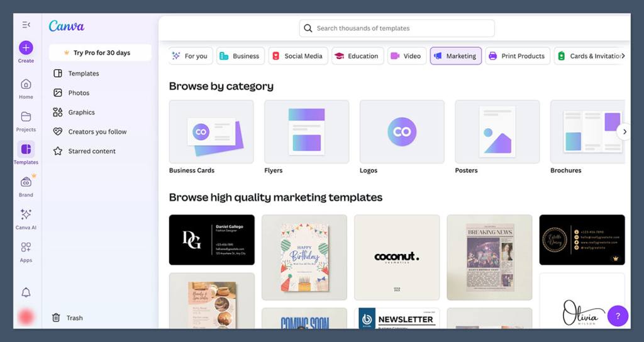Screen dimensions: 644x342
Task: Open notifications bell icon
Action: pos(26,292)
